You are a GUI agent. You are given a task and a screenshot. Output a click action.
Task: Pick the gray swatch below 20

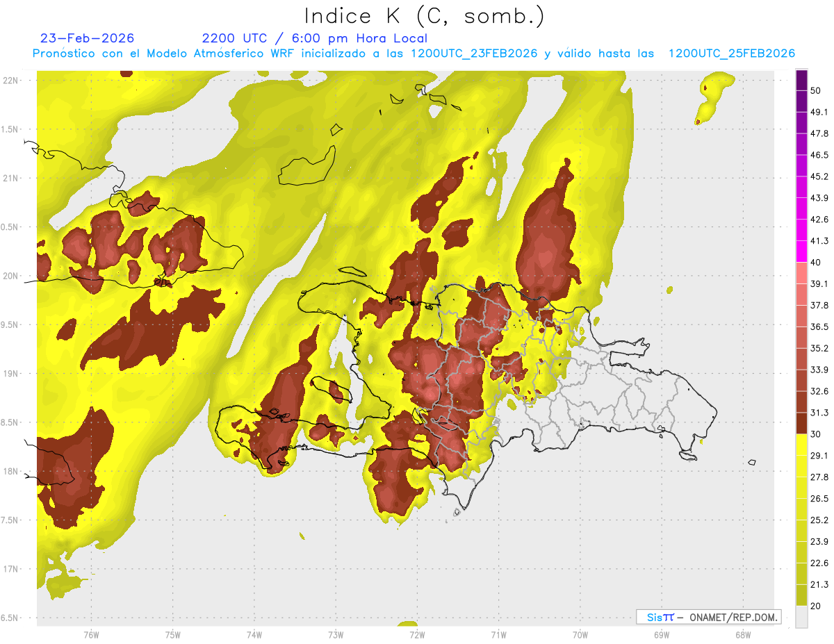tap(801, 617)
